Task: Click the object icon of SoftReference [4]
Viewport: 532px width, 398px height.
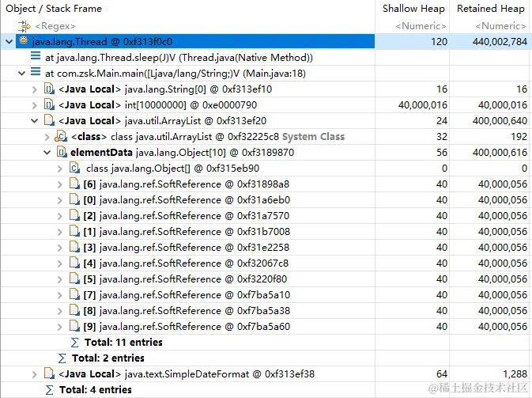Action: pos(74,263)
